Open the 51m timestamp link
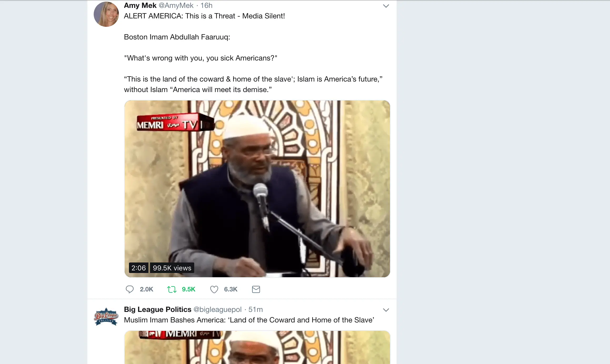The height and width of the screenshot is (364, 610). [x=256, y=309]
